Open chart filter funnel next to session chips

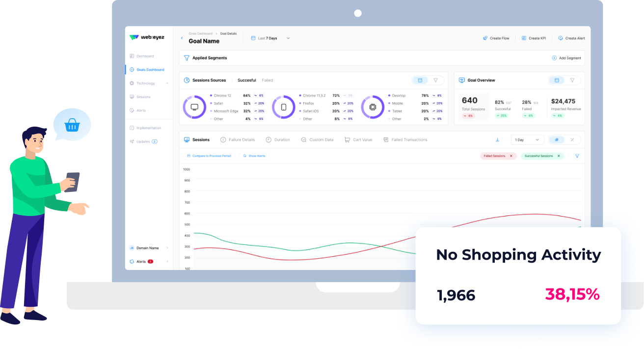pyautogui.click(x=577, y=156)
